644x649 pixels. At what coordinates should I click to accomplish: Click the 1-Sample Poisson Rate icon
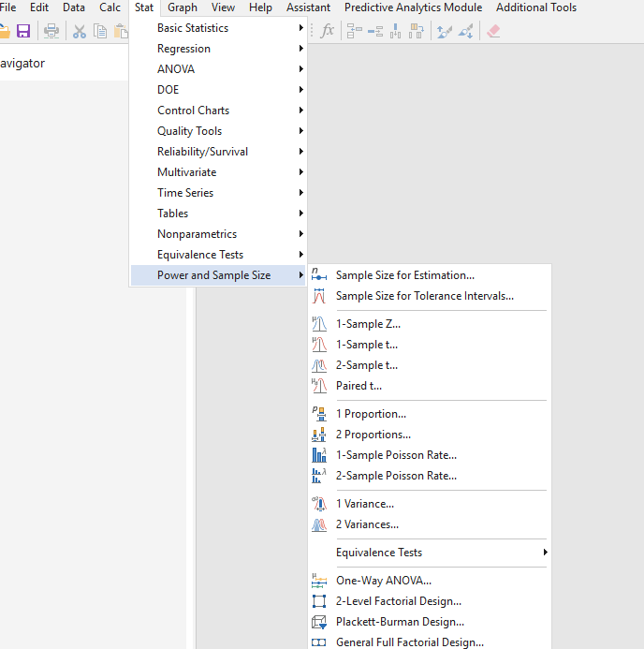(319, 455)
